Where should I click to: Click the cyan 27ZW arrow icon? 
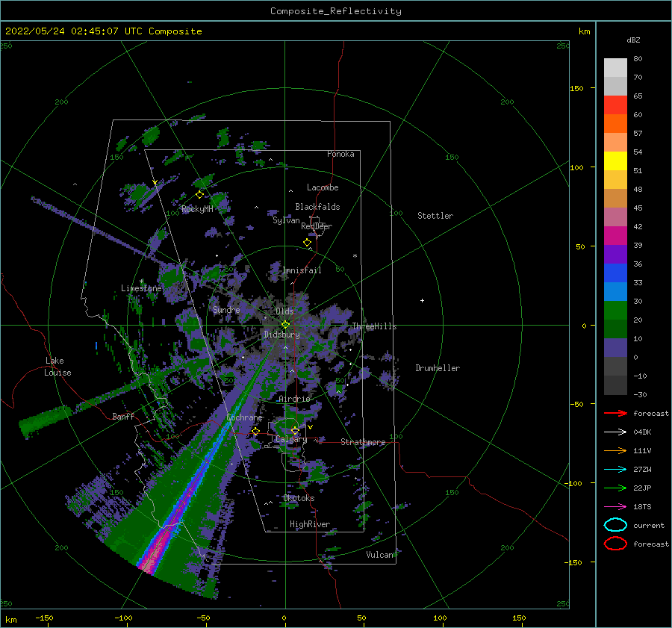pyautogui.click(x=615, y=470)
